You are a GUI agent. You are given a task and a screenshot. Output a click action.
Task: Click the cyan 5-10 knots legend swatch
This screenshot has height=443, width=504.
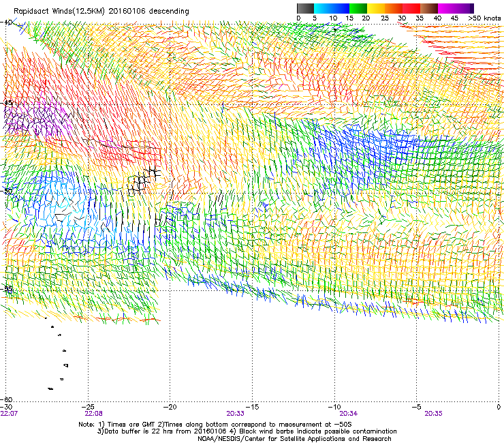point(323,8)
